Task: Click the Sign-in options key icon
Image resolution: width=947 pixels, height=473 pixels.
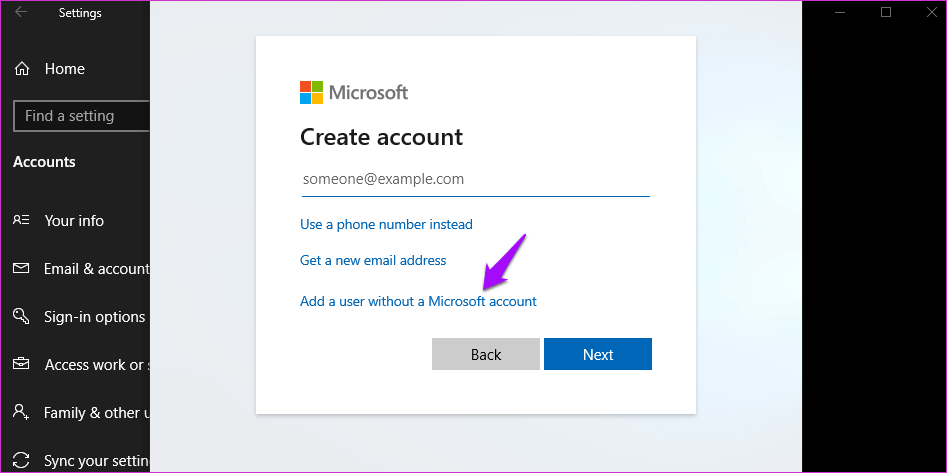Action: (x=21, y=317)
